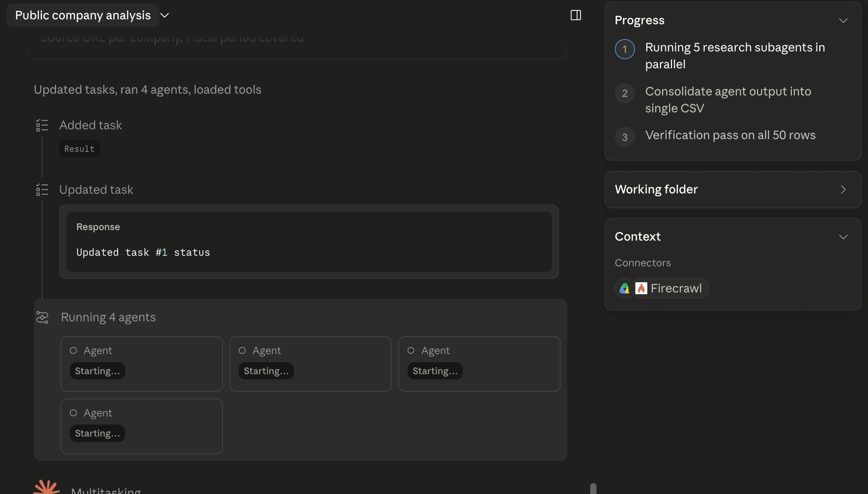Select progress step 2 circle
The width and height of the screenshot is (868, 494).
click(x=625, y=93)
